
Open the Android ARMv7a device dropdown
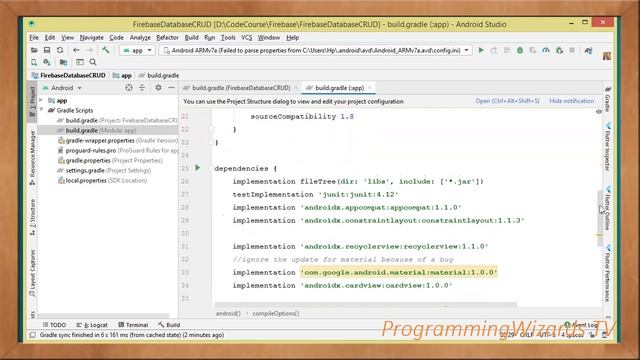coord(316,50)
